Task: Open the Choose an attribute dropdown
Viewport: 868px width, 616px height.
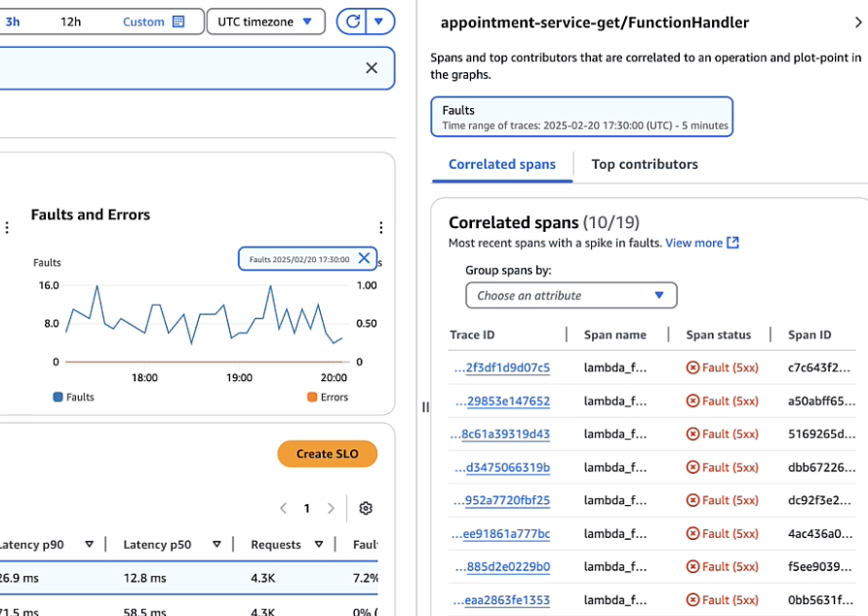Action: pyautogui.click(x=571, y=295)
